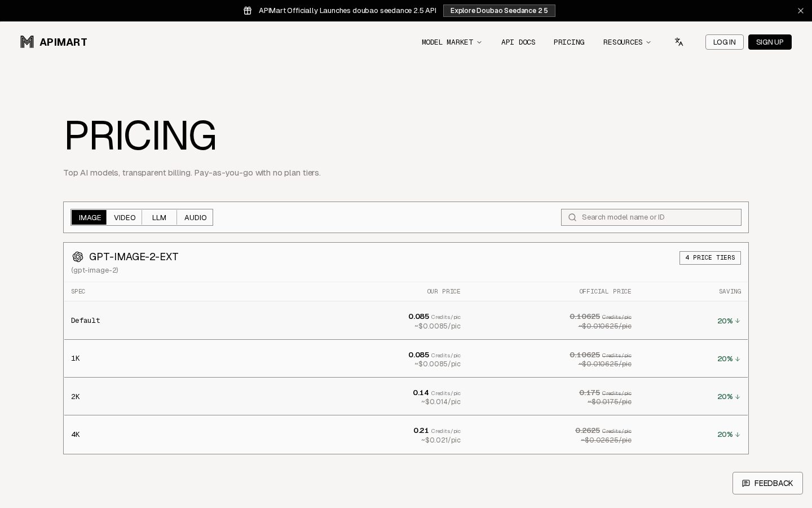Focus the Search model name or ID field
This screenshot has width=812, height=508.
(651, 217)
